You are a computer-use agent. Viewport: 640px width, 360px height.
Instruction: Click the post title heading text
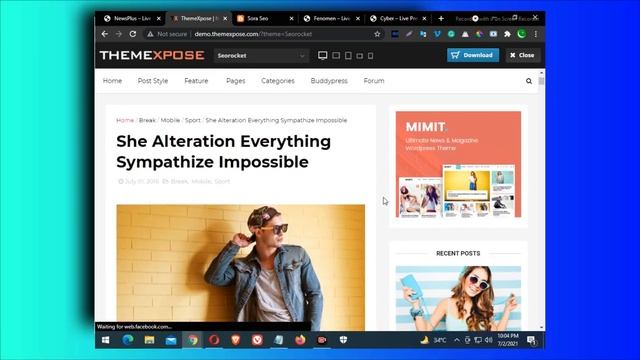(x=223, y=151)
